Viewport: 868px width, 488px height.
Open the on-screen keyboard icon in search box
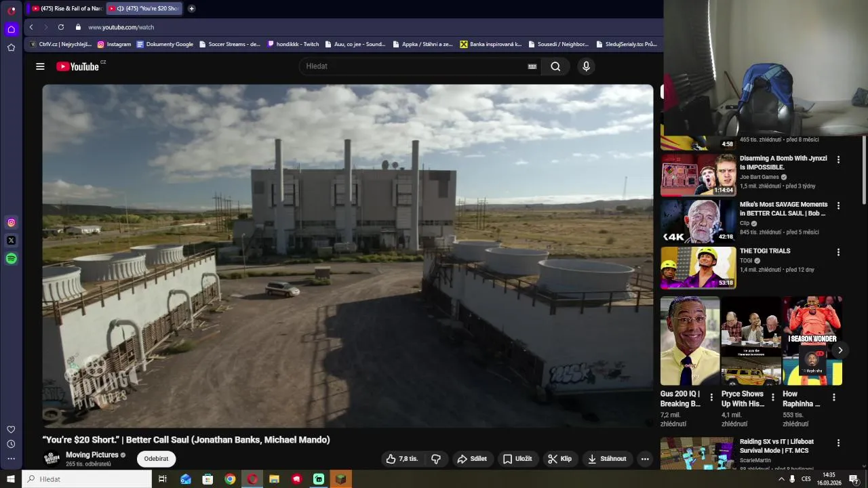click(x=532, y=66)
